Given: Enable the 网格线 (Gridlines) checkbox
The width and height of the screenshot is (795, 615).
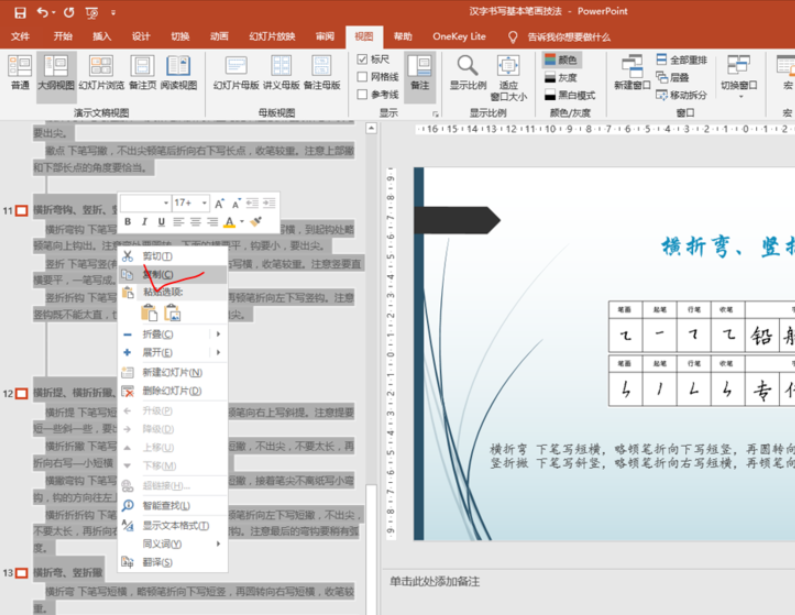Looking at the screenshot, I should [x=362, y=76].
